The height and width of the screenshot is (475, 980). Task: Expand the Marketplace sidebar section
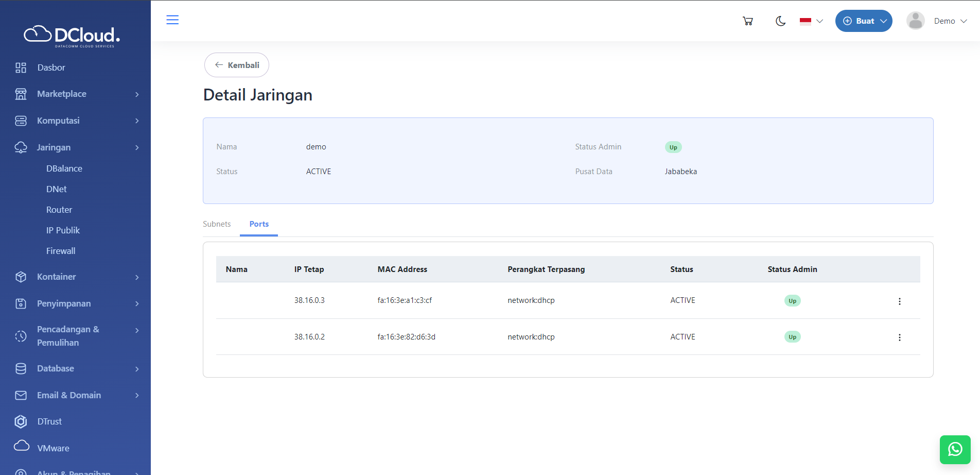(77, 94)
